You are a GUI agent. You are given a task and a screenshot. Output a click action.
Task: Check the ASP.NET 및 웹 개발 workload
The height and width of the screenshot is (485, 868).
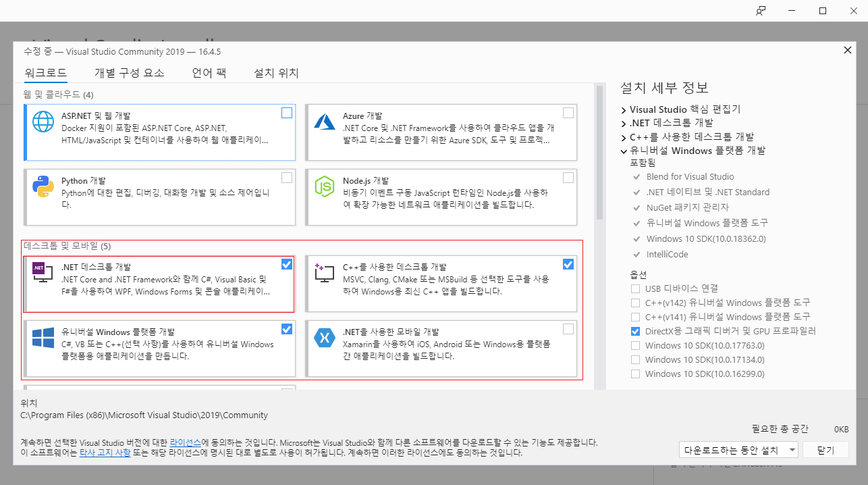287,113
